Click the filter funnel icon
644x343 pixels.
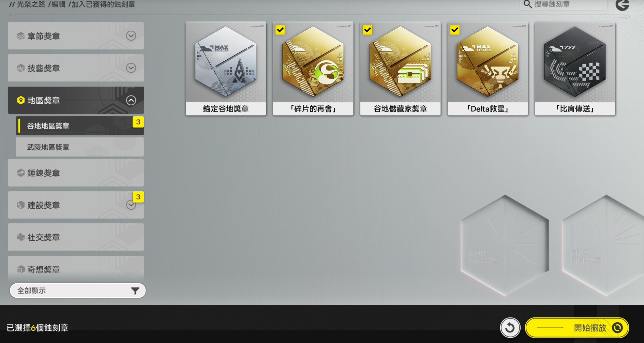(135, 291)
